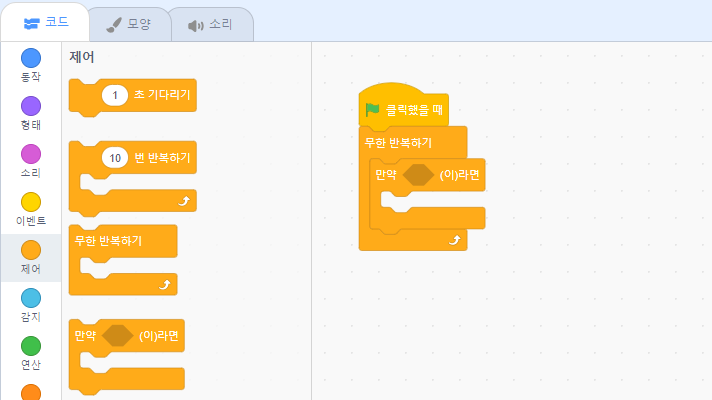
Task: Select the magenta 소리 category circle
Action: tap(31, 154)
